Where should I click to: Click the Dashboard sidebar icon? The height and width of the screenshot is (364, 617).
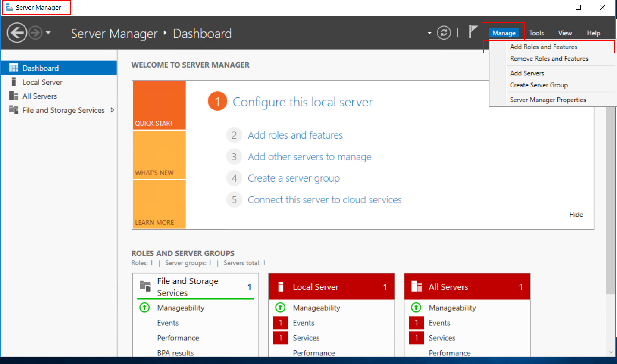click(x=14, y=68)
